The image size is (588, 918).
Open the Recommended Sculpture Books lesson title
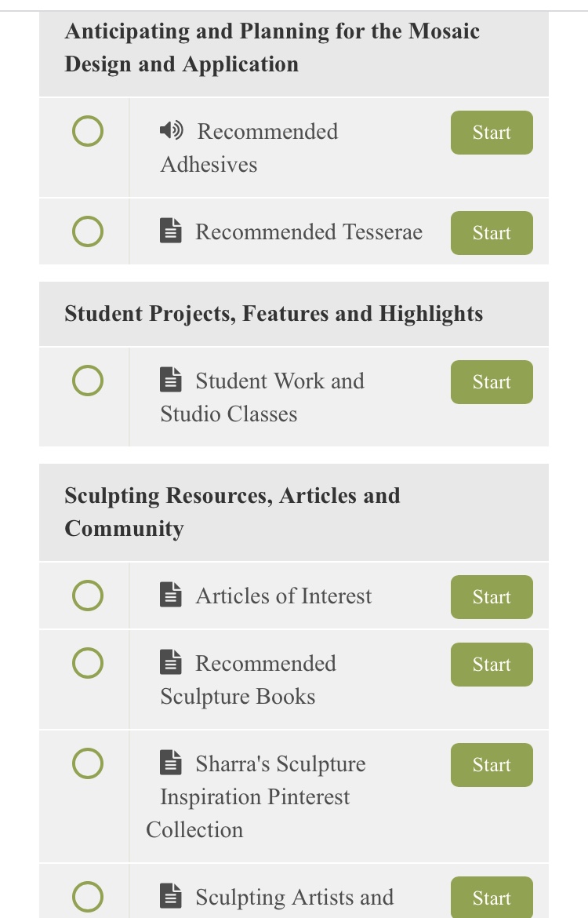point(248,679)
